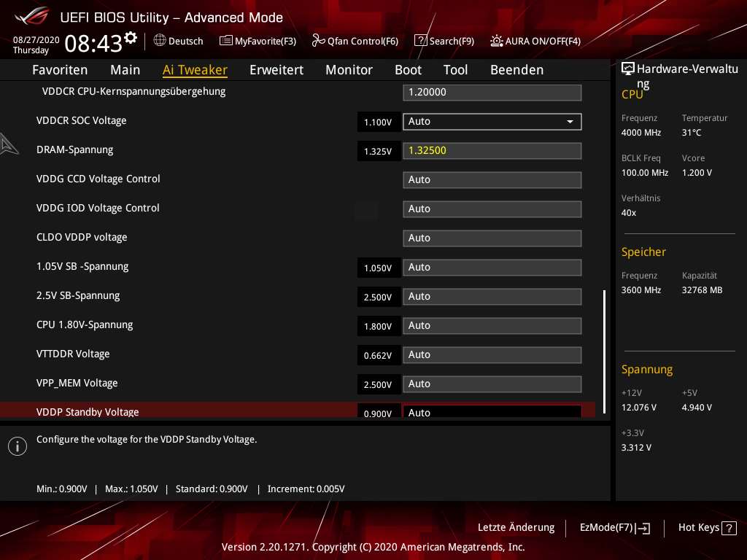The image size is (747, 560).
Task: Select VPP_MEM Voltage Auto field
Action: pos(492,384)
